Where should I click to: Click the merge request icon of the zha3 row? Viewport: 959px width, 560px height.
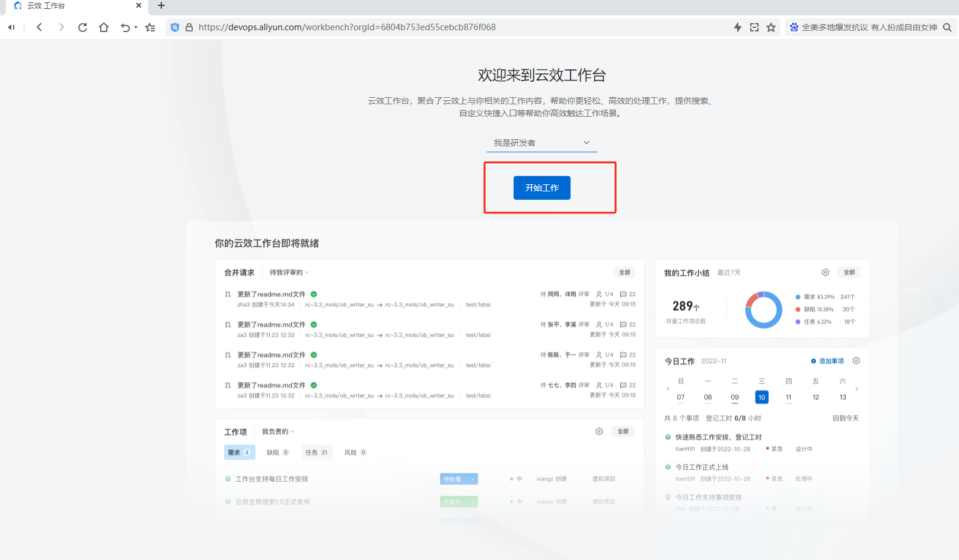pyautogui.click(x=228, y=294)
